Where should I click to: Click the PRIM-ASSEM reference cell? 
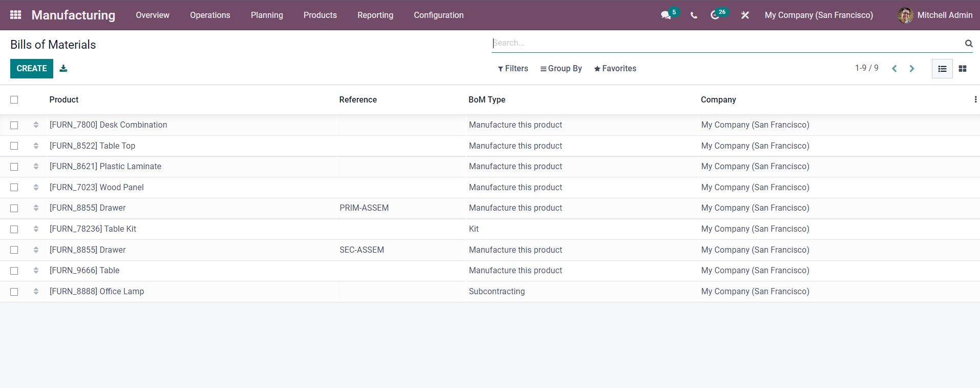(364, 208)
